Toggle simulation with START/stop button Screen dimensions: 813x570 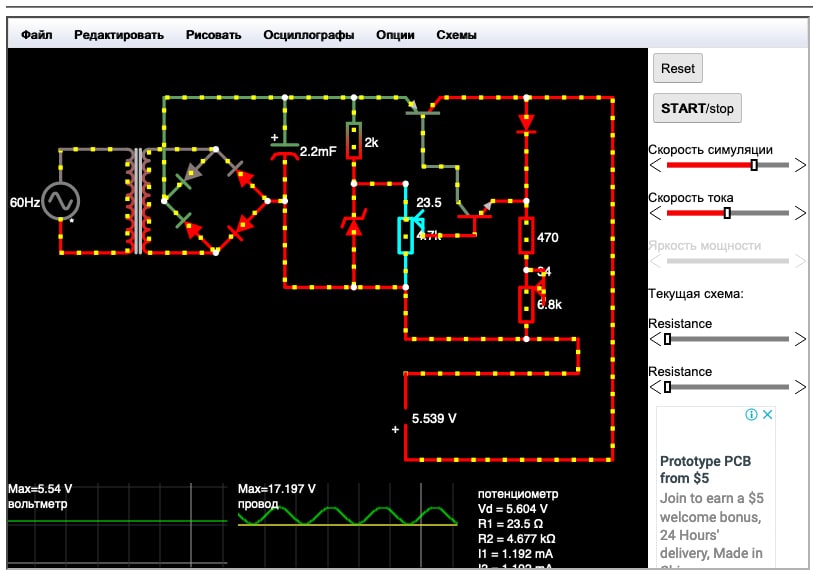tap(697, 108)
